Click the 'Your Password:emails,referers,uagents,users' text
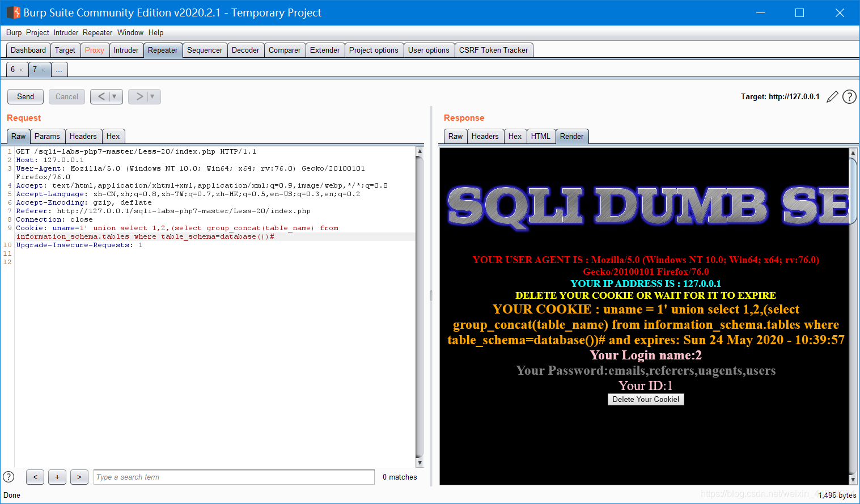 tap(646, 370)
